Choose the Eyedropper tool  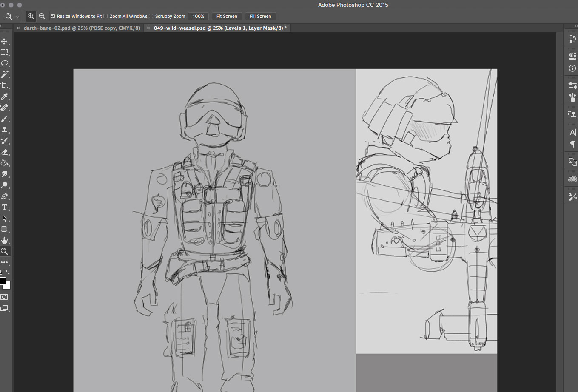point(4,97)
